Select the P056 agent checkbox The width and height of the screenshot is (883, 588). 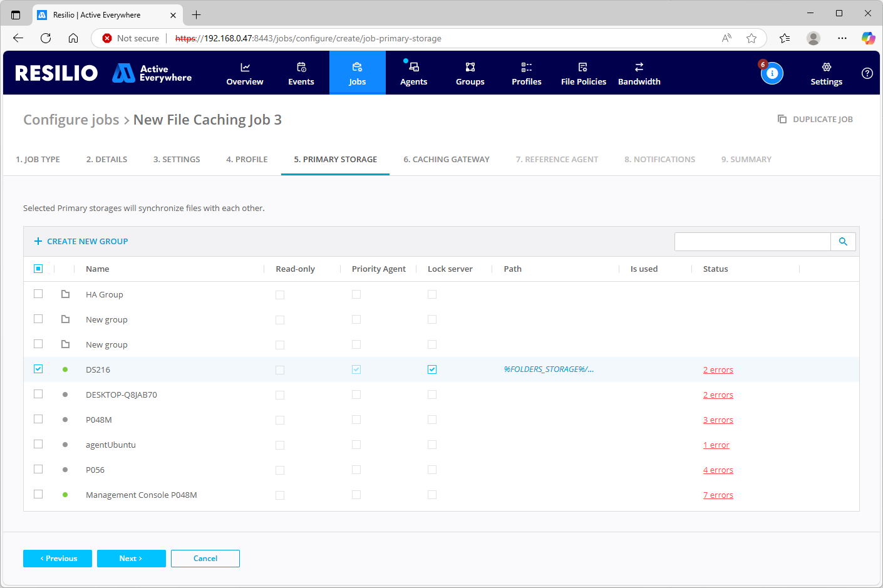(38, 469)
